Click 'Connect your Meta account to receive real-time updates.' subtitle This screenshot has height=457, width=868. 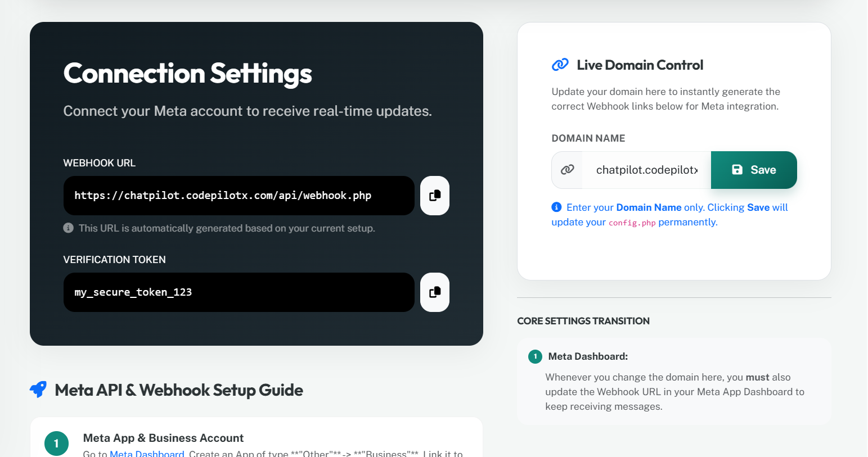(x=248, y=111)
